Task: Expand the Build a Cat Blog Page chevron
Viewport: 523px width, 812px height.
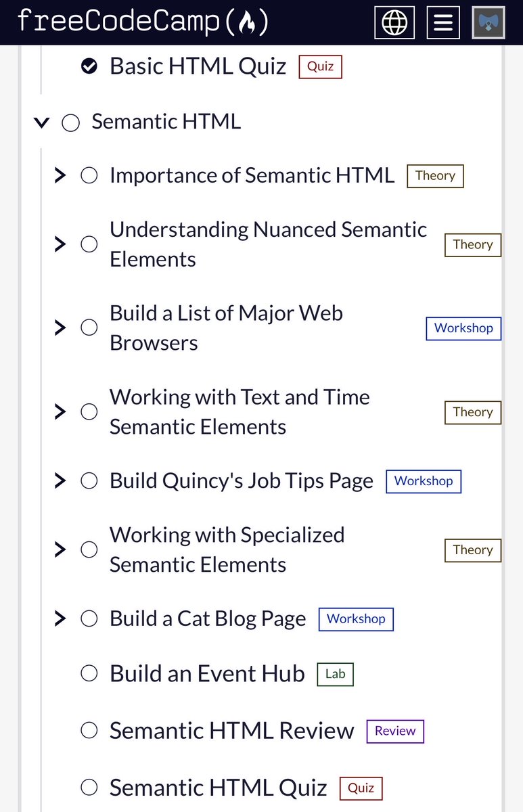Action: (60, 618)
